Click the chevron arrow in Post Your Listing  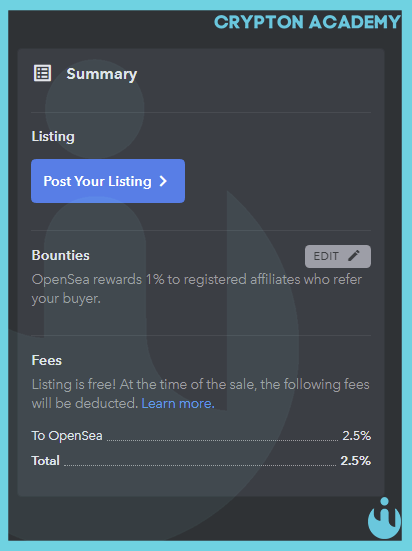pyautogui.click(x=163, y=181)
